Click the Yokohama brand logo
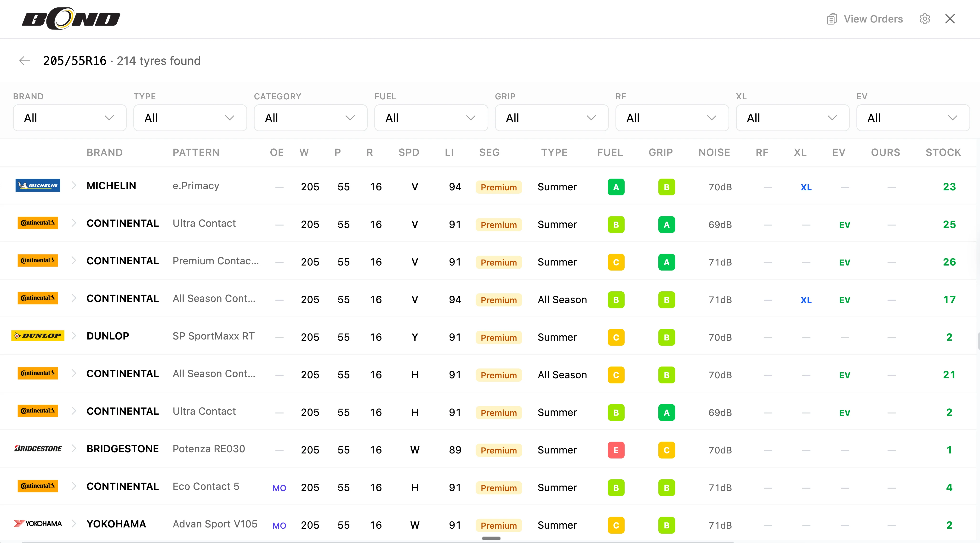 [38, 523]
